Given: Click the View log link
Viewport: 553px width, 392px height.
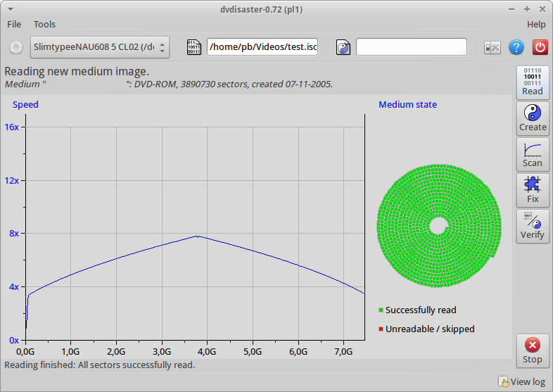Looking at the screenshot, I should 521,381.
